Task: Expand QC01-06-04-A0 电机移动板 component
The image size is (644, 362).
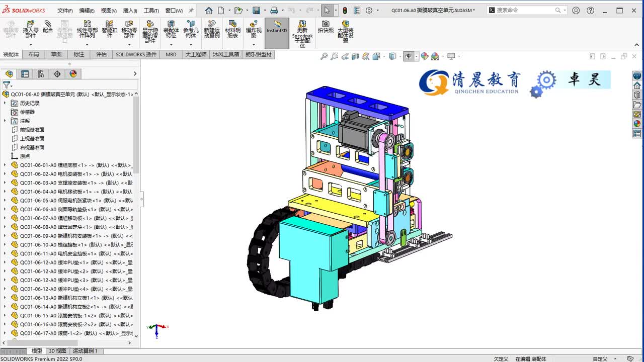Action: click(5, 192)
